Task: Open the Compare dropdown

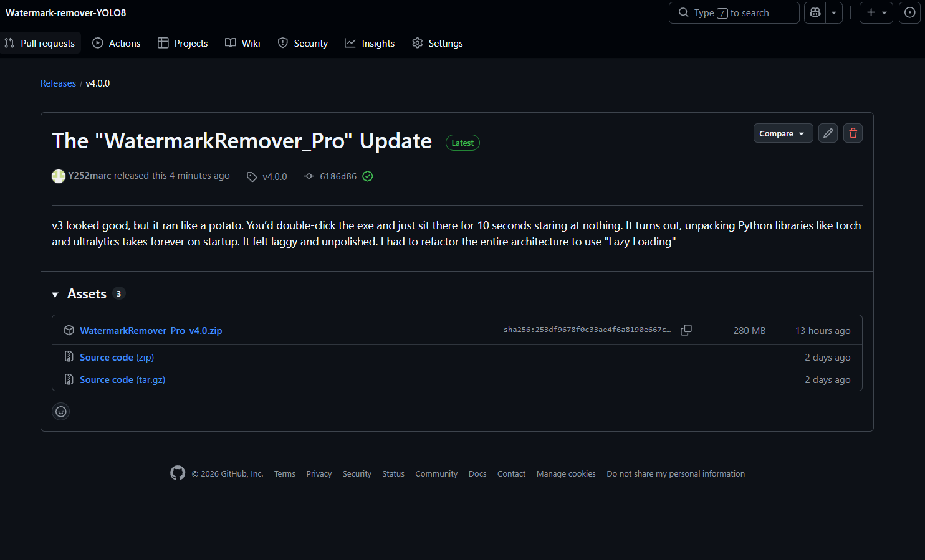Action: point(782,133)
